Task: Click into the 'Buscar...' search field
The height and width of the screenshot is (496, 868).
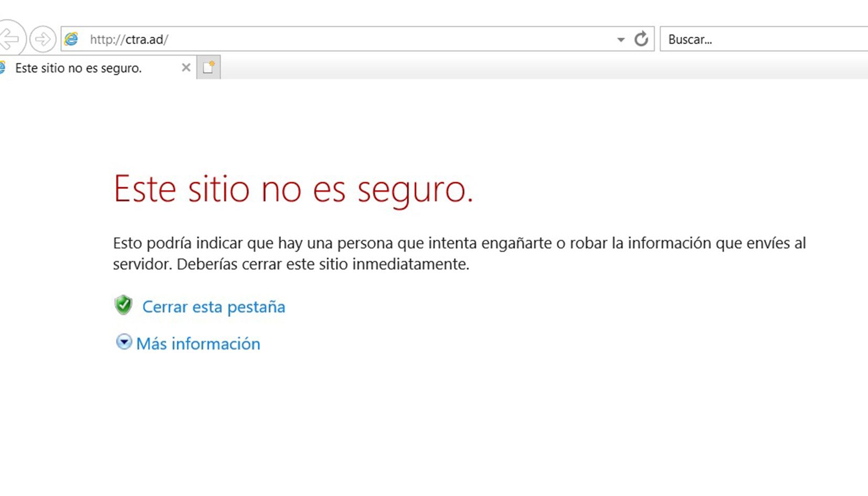Action: (x=761, y=39)
